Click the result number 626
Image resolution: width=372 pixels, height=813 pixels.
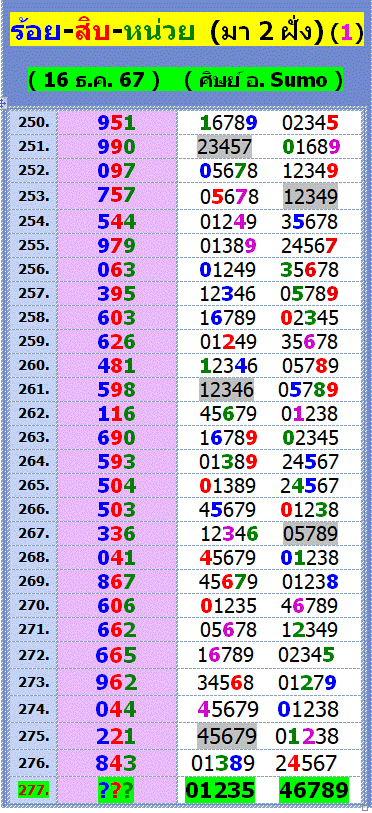(117, 342)
